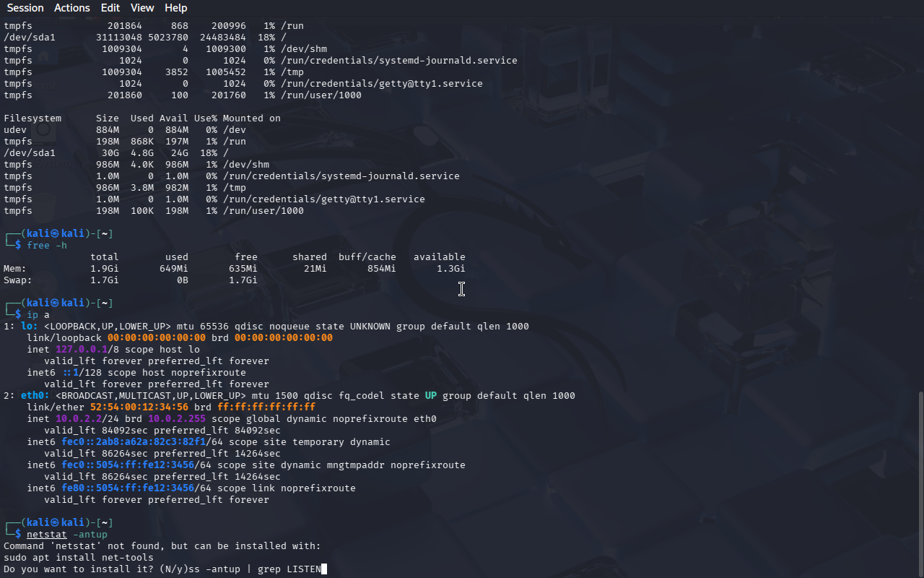Click the 'sudo apt install net-tools' line

coord(79,558)
